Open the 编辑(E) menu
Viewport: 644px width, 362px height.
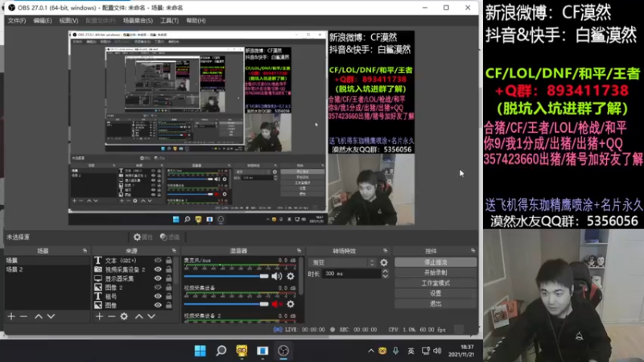43,21
